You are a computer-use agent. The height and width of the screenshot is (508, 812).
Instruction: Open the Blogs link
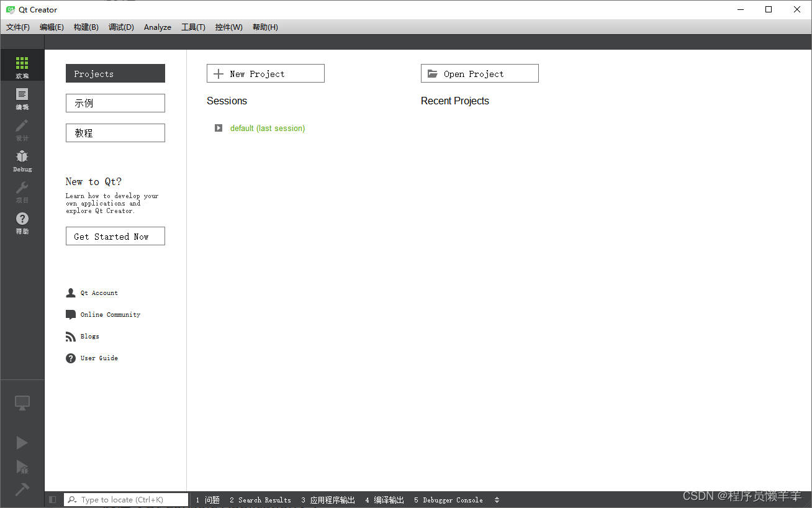point(90,337)
